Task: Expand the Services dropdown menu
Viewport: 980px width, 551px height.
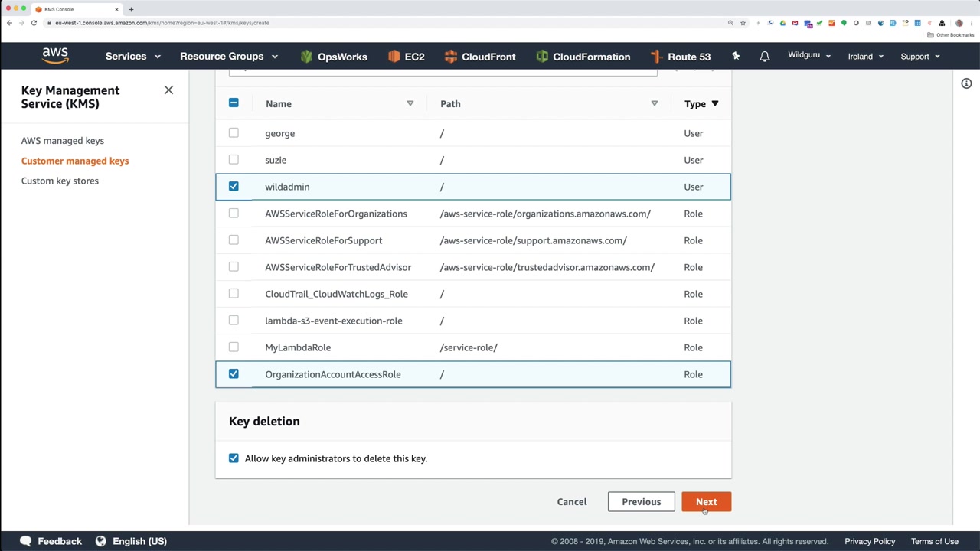Action: 133,57
